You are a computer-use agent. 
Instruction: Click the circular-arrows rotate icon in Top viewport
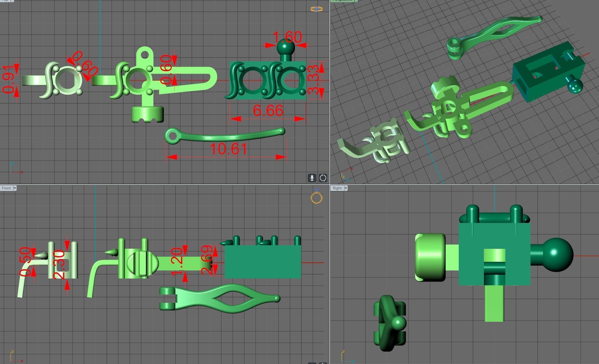[x=323, y=178]
